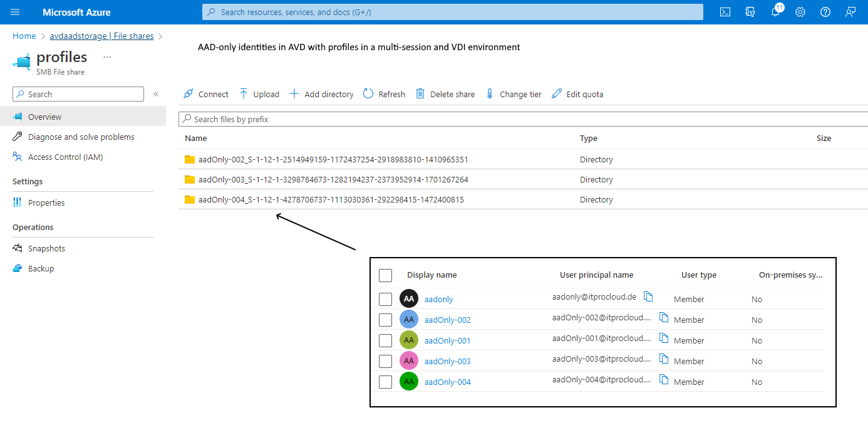This screenshot has width=868, height=425.
Task: Open the aadonly user link
Action: (x=439, y=299)
